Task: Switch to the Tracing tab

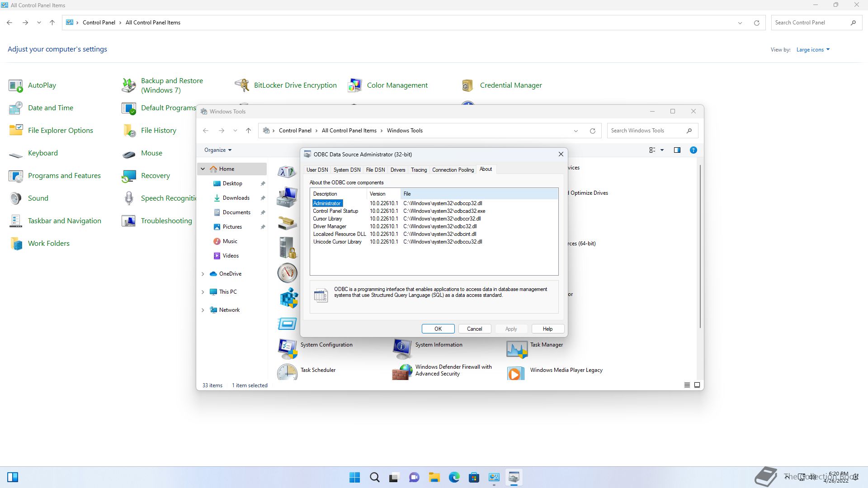Action: (419, 170)
